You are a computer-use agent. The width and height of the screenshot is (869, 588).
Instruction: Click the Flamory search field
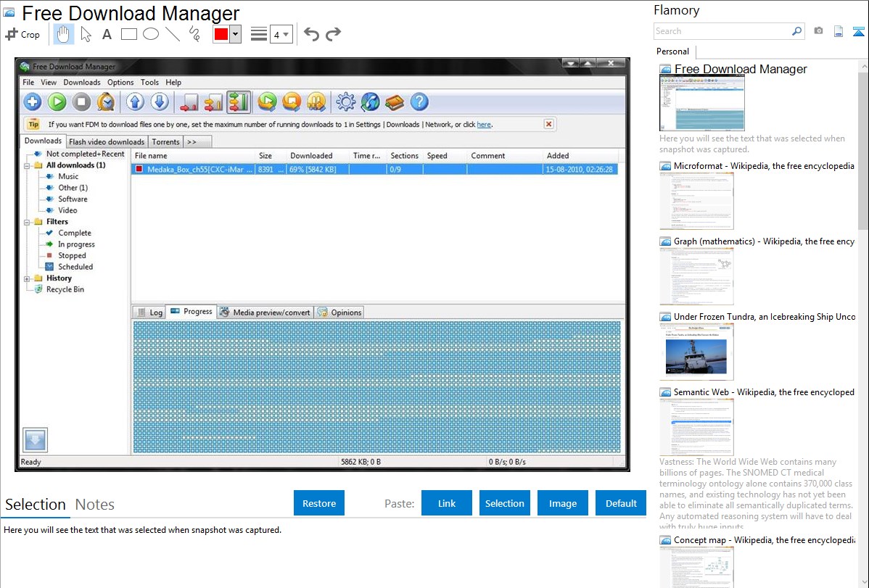pyautogui.click(x=722, y=31)
